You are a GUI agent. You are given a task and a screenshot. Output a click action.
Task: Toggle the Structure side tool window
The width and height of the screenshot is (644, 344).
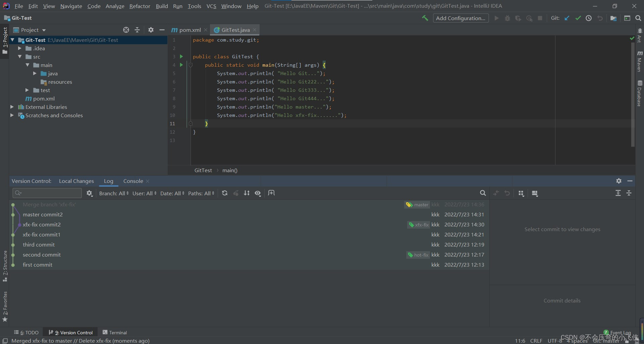point(5,266)
